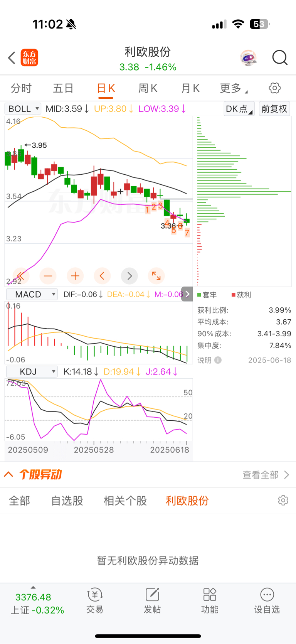The image size is (296, 644).
Task: Tap the KDJ indicator chart
Action: (x=99, y=410)
